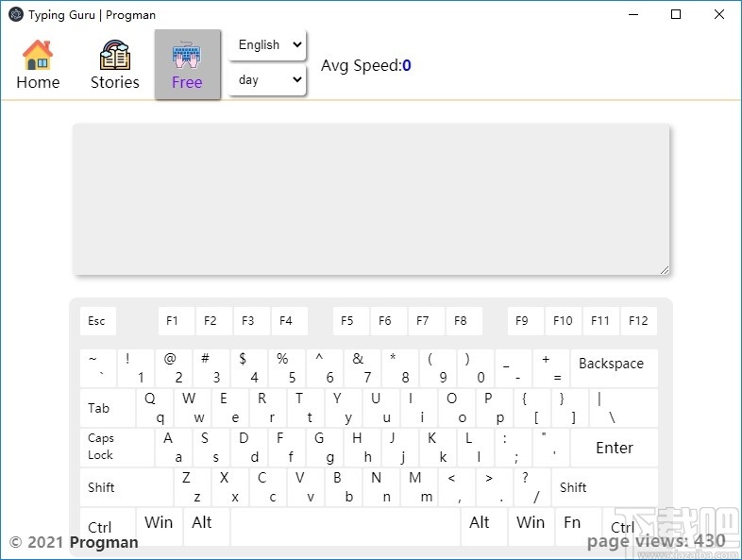Click the slash / question mark key
Screen dimensions: 742x560
(532, 487)
